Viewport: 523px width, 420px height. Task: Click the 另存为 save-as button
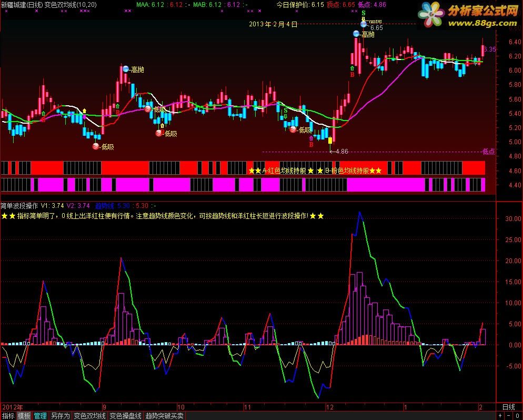coord(61,416)
